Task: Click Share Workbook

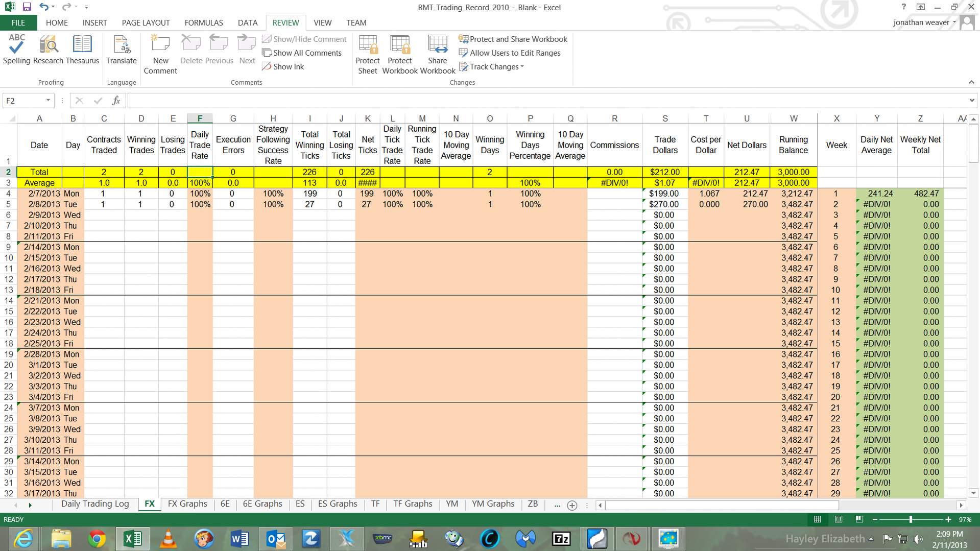Action: pos(438,54)
